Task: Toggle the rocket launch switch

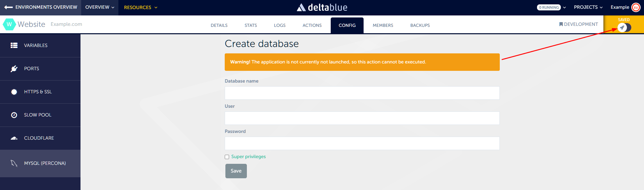Action: coord(624,28)
